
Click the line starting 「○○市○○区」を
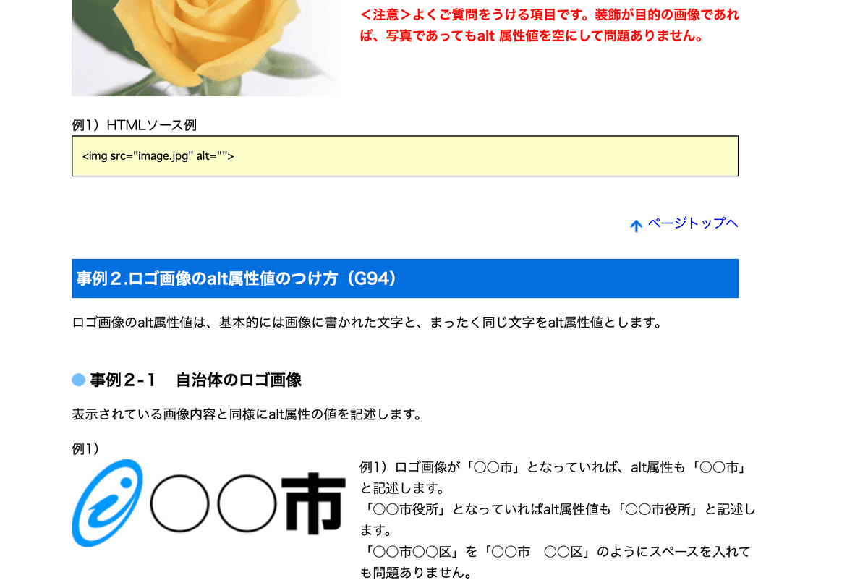(x=555, y=552)
